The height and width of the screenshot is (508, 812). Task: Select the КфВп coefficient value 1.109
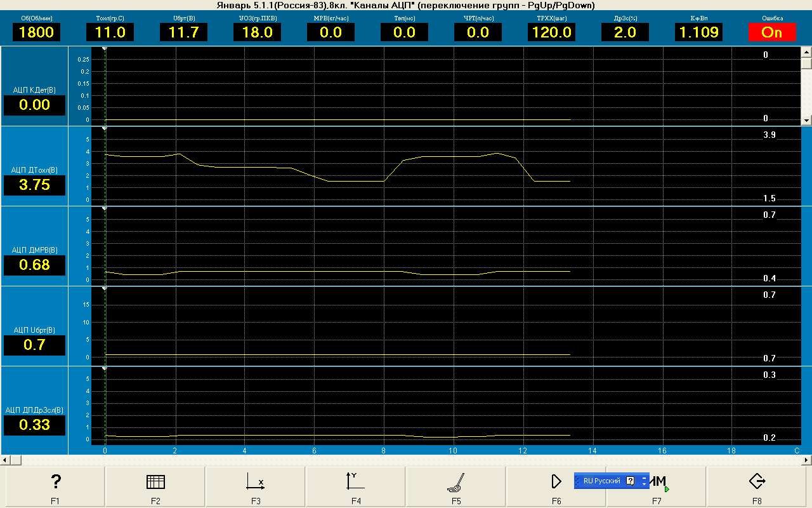pos(699,32)
